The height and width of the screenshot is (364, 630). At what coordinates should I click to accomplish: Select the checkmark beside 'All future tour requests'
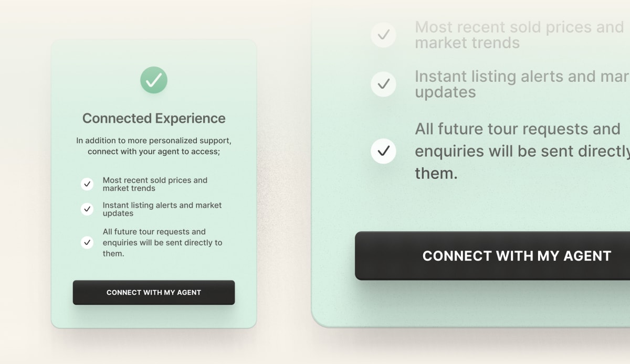tap(87, 242)
